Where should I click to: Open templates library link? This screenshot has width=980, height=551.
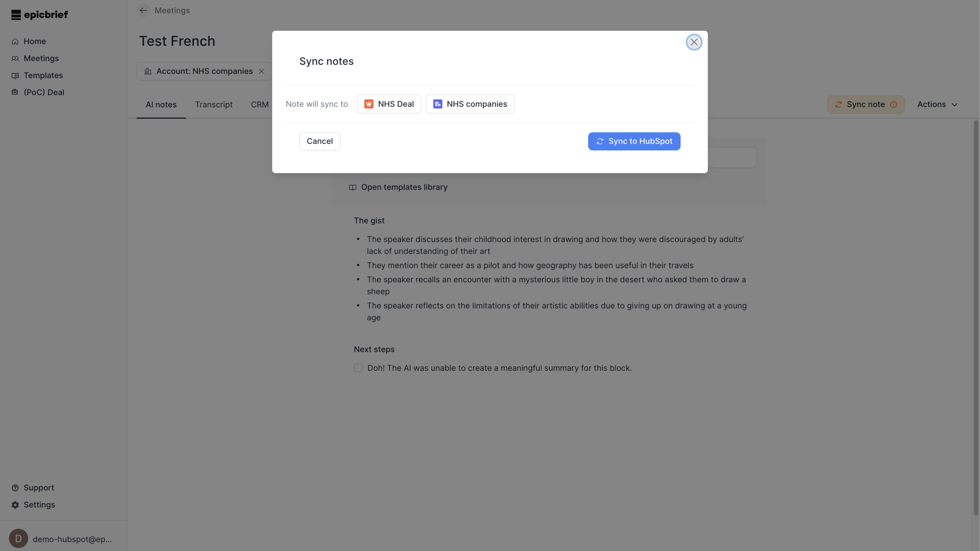tap(404, 187)
